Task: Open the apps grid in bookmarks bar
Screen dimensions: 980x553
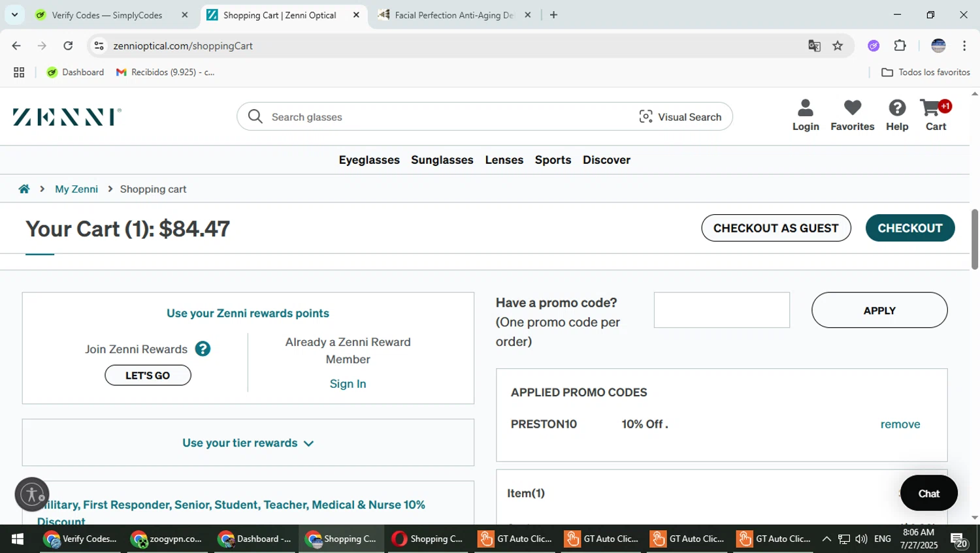Action: click(x=19, y=72)
